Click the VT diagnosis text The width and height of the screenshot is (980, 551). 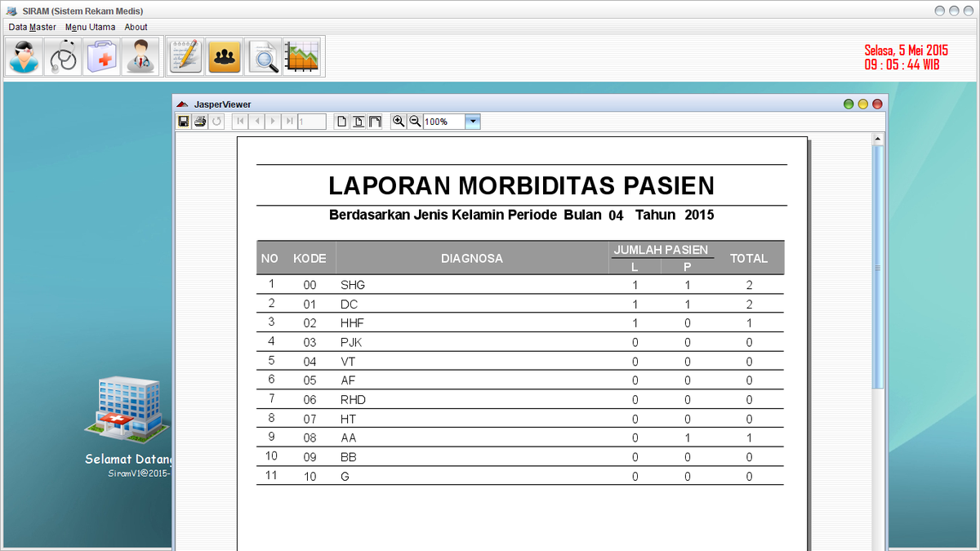pos(348,362)
